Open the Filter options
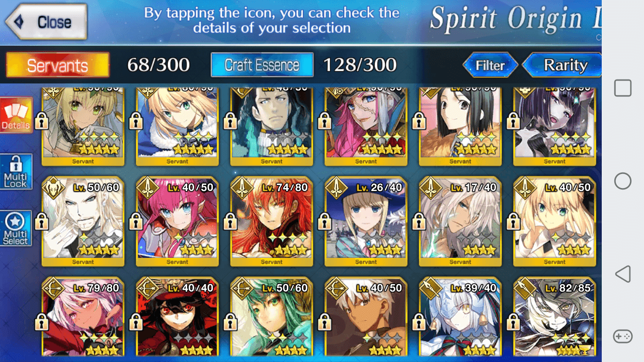The image size is (644, 362). [x=491, y=65]
